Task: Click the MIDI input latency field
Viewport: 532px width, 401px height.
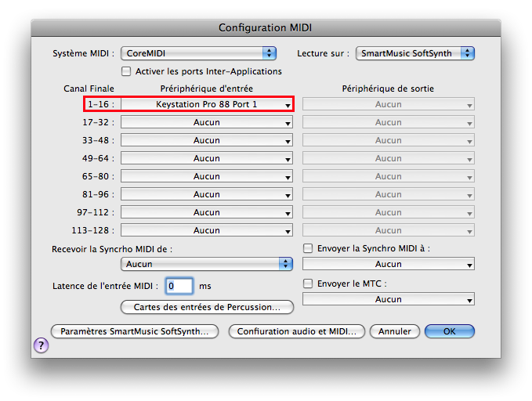Action: click(179, 286)
